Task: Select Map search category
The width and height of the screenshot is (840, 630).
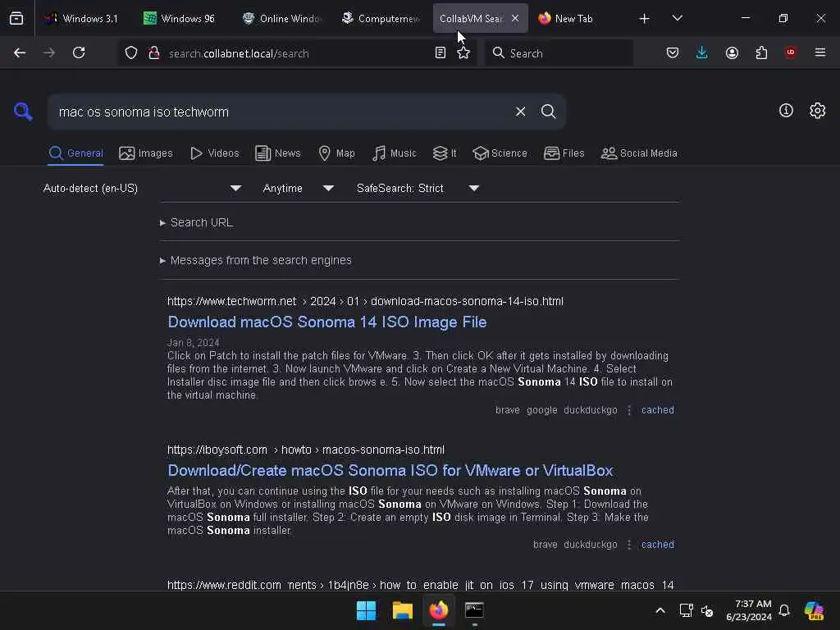Action: click(336, 153)
